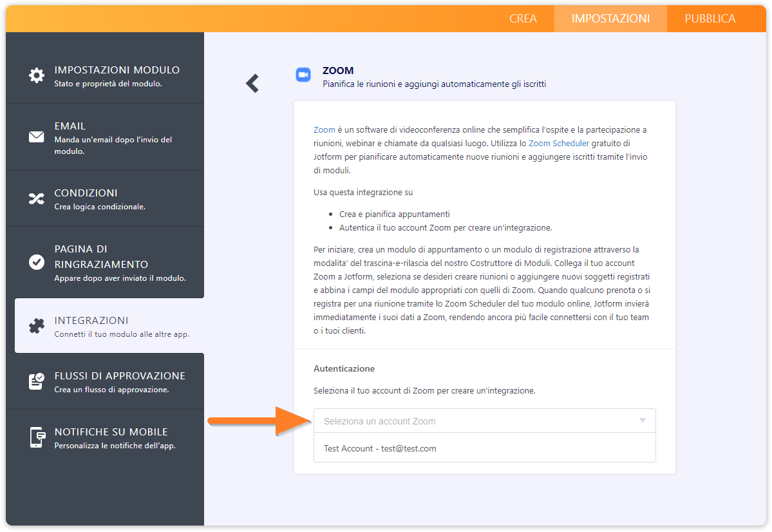The width and height of the screenshot is (772, 532).
Task: Click 'Seleziona il tuo account di Zoom' instruction
Action: pyautogui.click(x=424, y=390)
